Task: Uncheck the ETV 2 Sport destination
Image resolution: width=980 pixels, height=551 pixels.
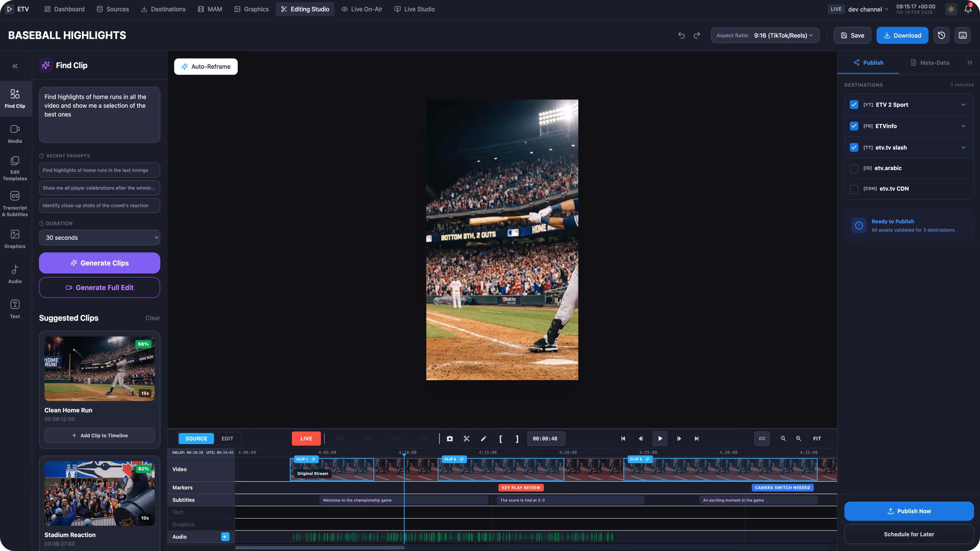Action: pyautogui.click(x=854, y=104)
